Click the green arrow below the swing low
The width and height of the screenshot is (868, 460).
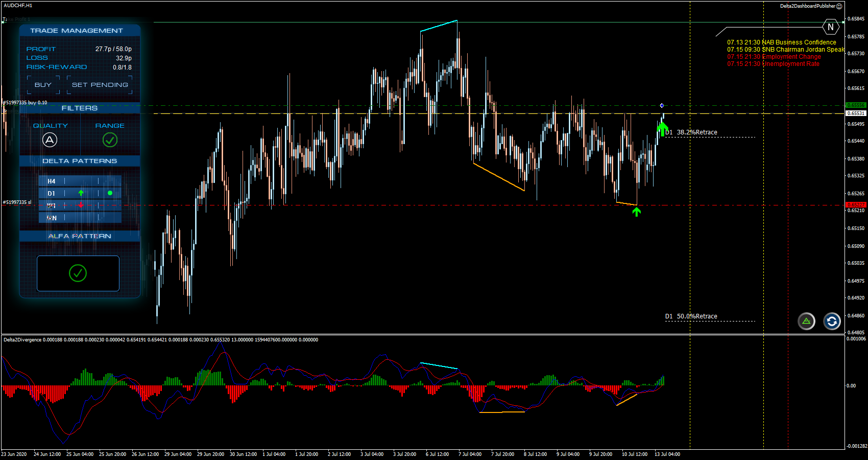tap(636, 212)
